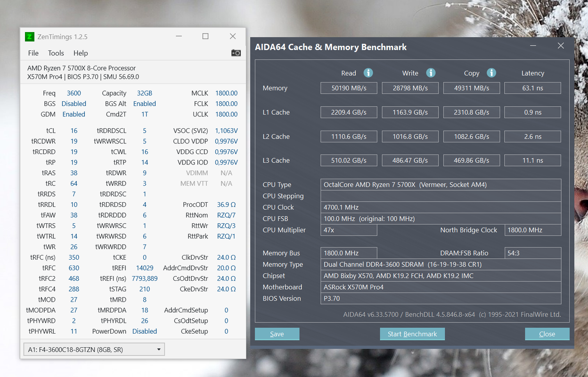Click the CPU Clock field 4700.1 MHz

pos(441,207)
